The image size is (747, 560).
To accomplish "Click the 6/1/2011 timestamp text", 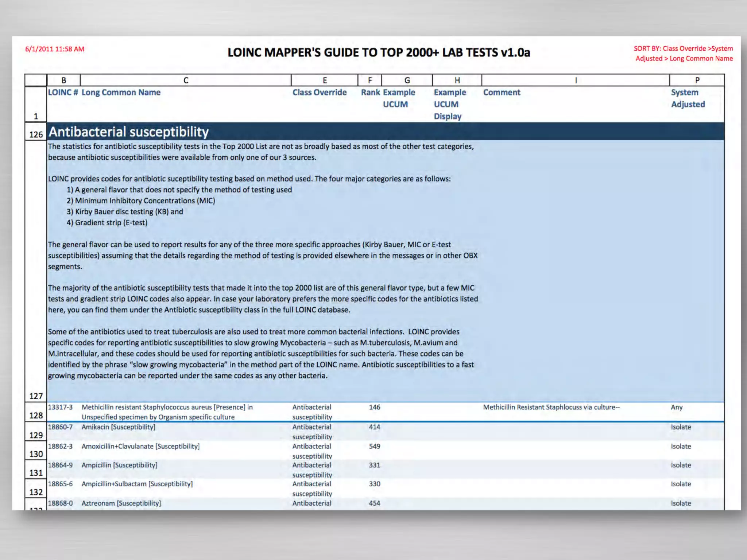I will pos(55,49).
